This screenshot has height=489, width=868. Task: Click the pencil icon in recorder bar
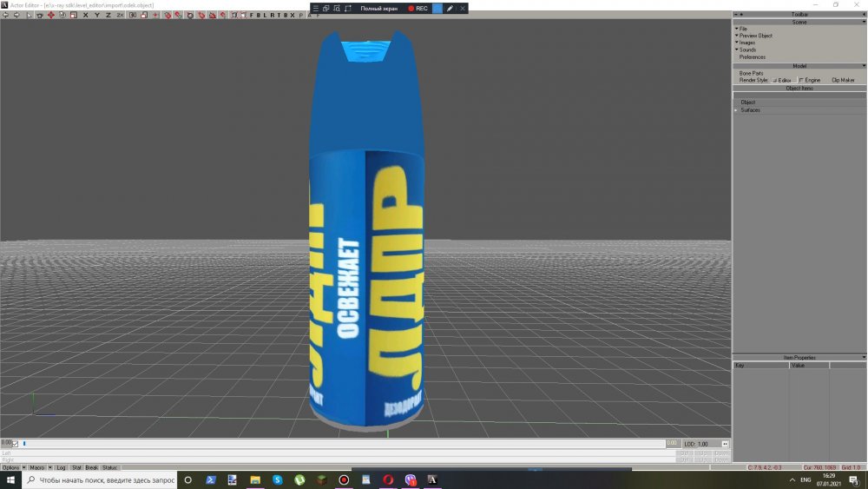450,9
